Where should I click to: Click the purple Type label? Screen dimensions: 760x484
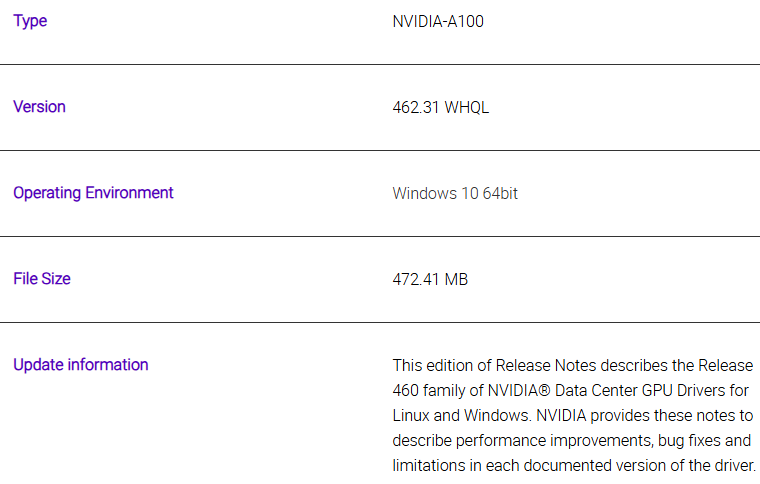(30, 21)
